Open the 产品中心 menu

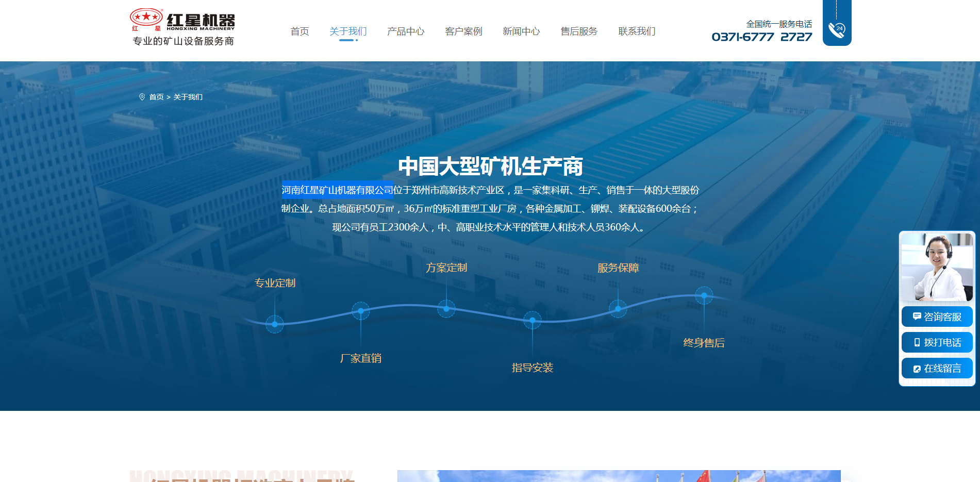point(406,31)
